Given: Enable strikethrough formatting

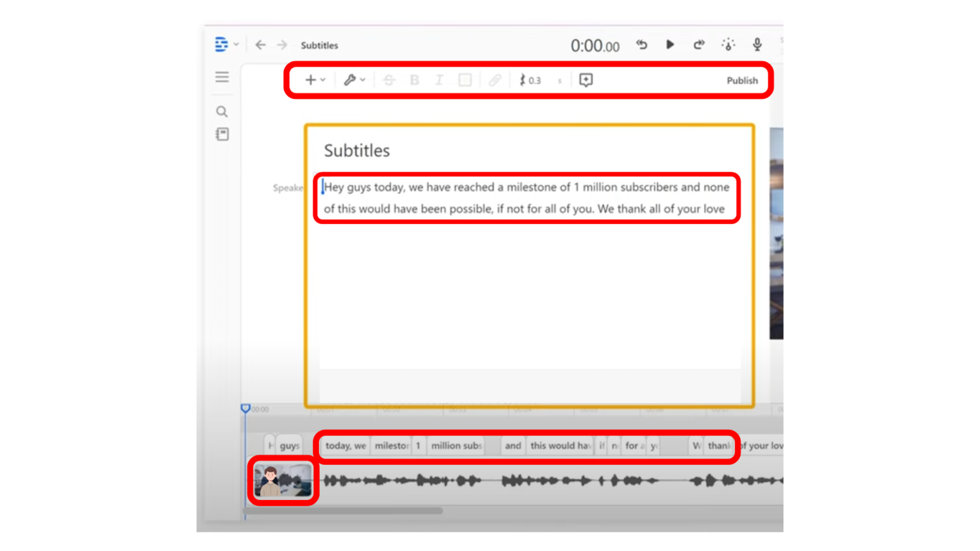Looking at the screenshot, I should point(389,80).
